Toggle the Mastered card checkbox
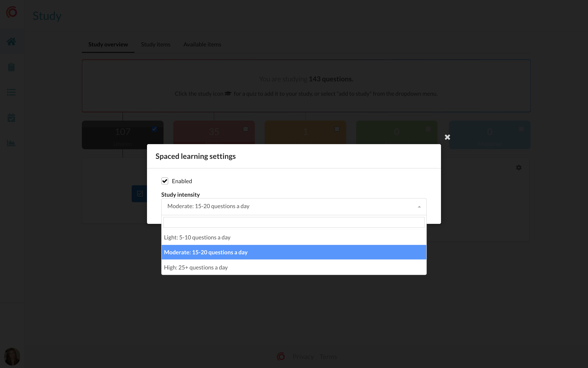Viewport: 588px width, 368px height. [x=521, y=129]
